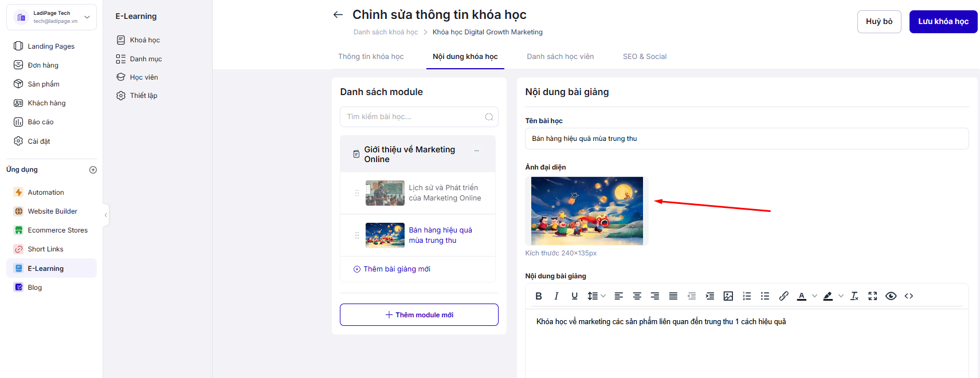Insert an image into lesson content

(728, 296)
